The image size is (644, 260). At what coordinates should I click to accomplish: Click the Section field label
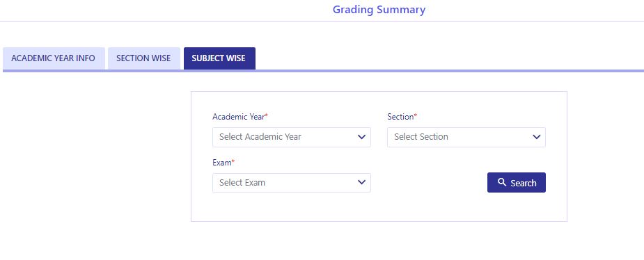pos(400,117)
